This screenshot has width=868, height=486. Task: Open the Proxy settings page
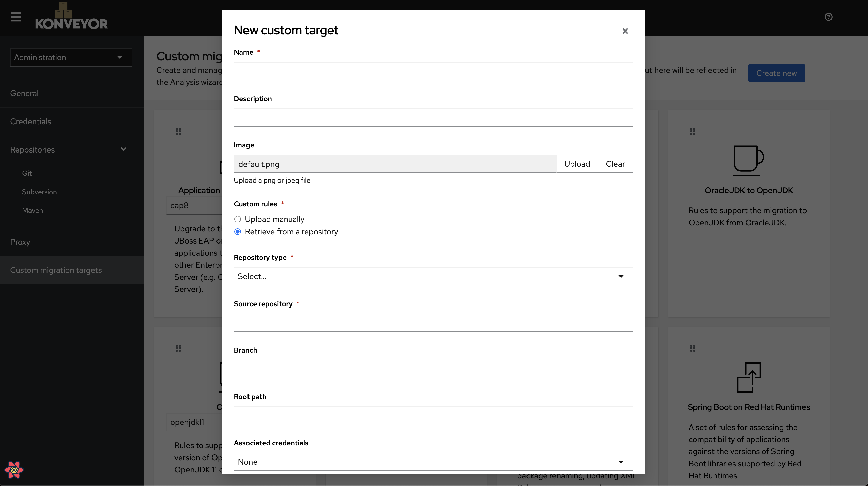pyautogui.click(x=20, y=242)
